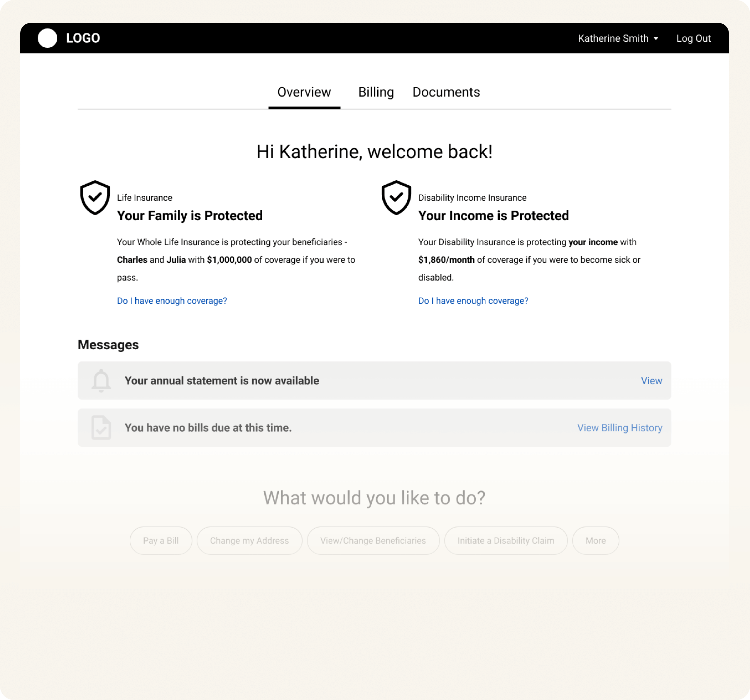Select Change my Address button
750x700 pixels.
point(249,540)
